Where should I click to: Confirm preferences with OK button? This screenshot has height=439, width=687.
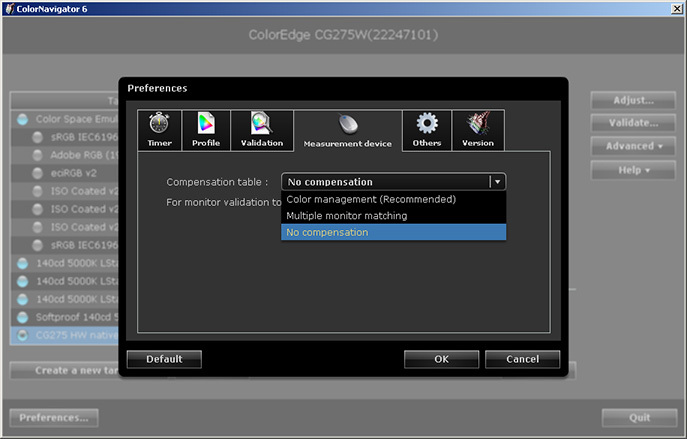(x=441, y=359)
